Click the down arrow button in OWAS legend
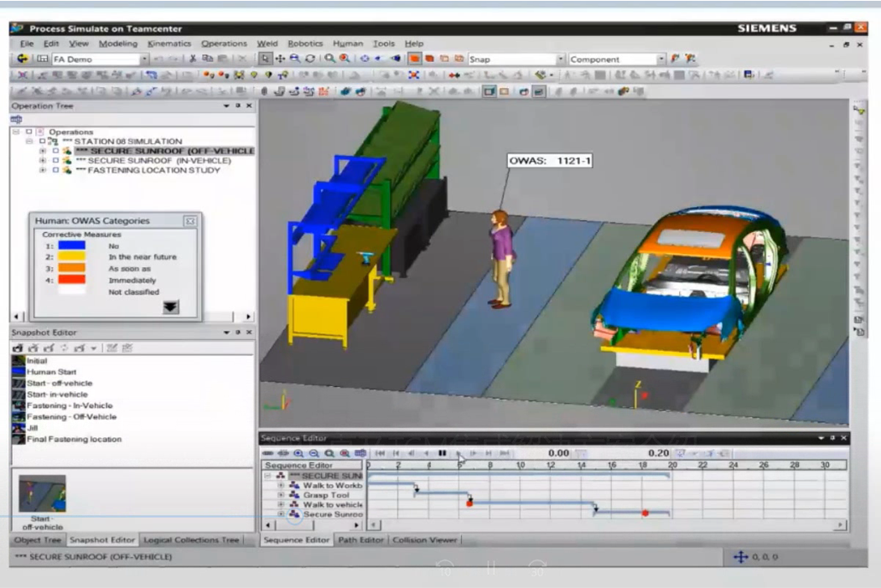Screen dimensions: 881x588 point(171,307)
